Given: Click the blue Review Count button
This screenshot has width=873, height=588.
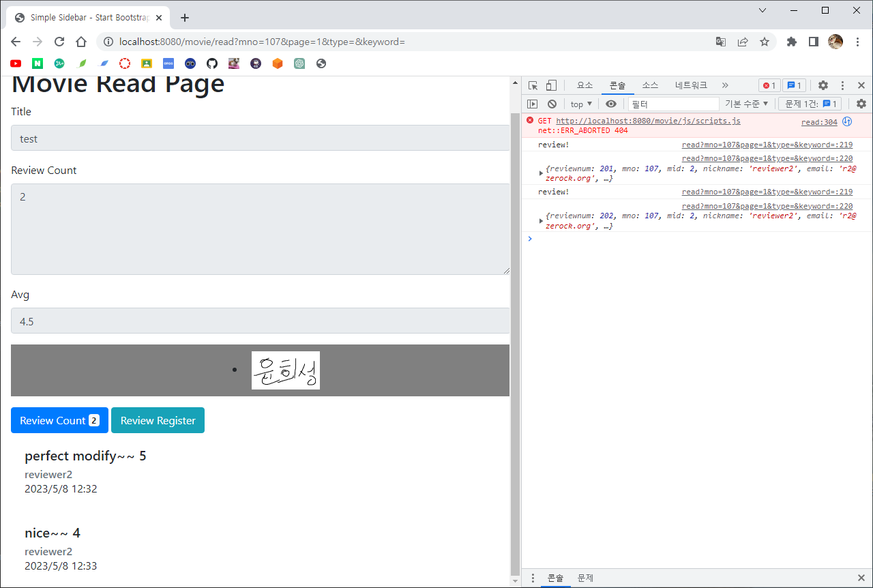Looking at the screenshot, I should [59, 420].
